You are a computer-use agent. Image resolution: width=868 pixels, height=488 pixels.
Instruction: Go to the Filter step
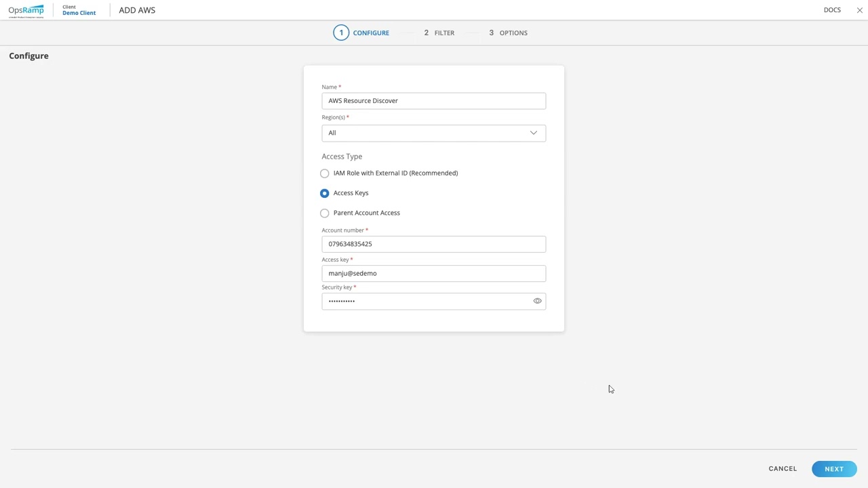click(x=439, y=33)
